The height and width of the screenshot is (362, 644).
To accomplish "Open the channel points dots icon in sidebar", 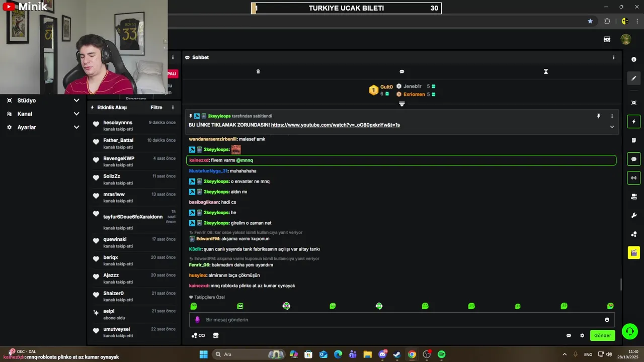I will [633, 234].
